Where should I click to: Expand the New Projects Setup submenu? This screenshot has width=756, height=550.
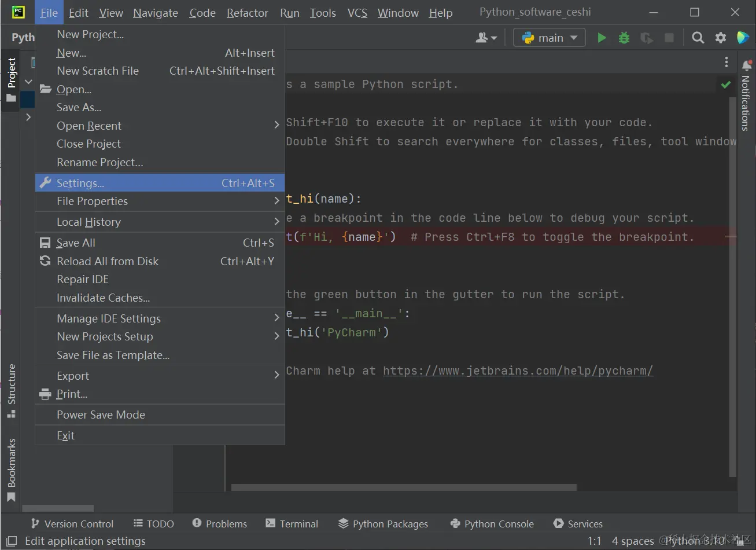click(x=160, y=336)
